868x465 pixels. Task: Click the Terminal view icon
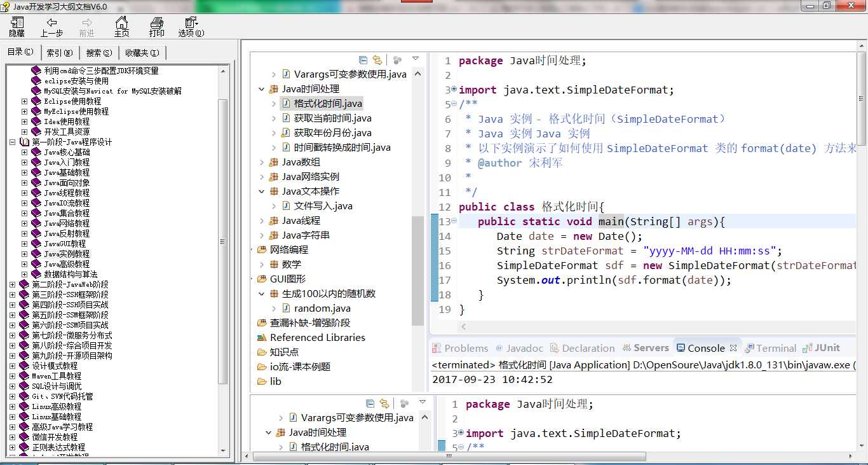[x=750, y=348]
